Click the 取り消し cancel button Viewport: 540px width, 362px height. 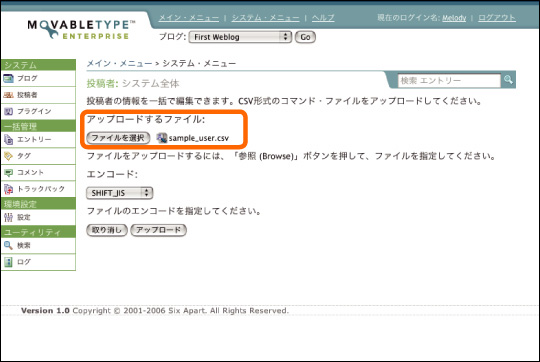click(x=107, y=230)
